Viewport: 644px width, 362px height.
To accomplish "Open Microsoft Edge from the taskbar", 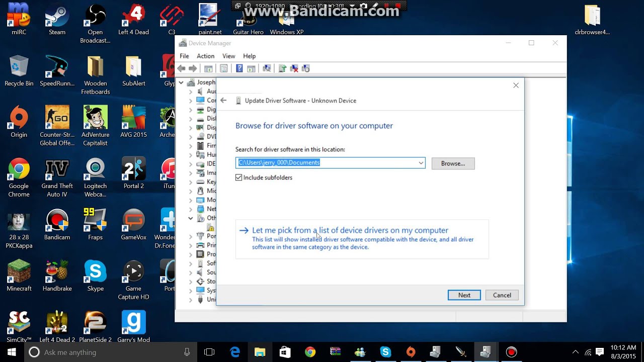I will click(x=234, y=352).
